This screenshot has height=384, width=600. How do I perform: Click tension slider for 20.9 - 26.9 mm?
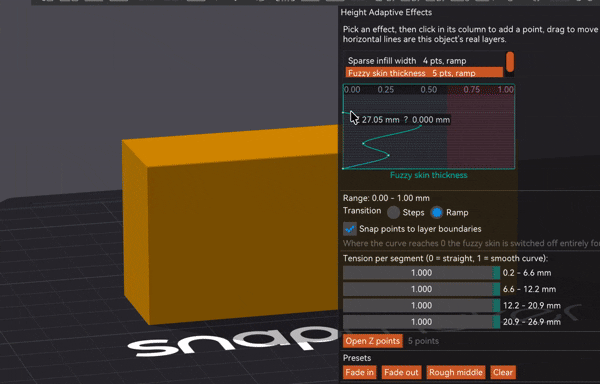[x=421, y=322]
